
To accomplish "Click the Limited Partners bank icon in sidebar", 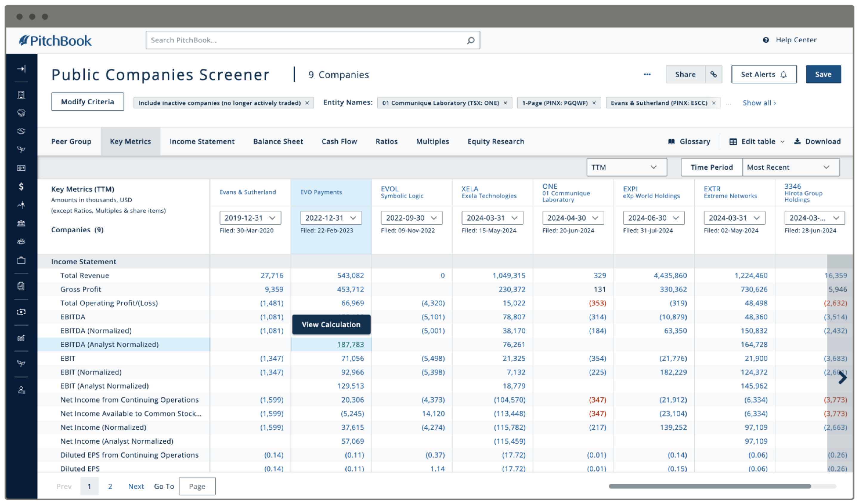I will 22,223.
